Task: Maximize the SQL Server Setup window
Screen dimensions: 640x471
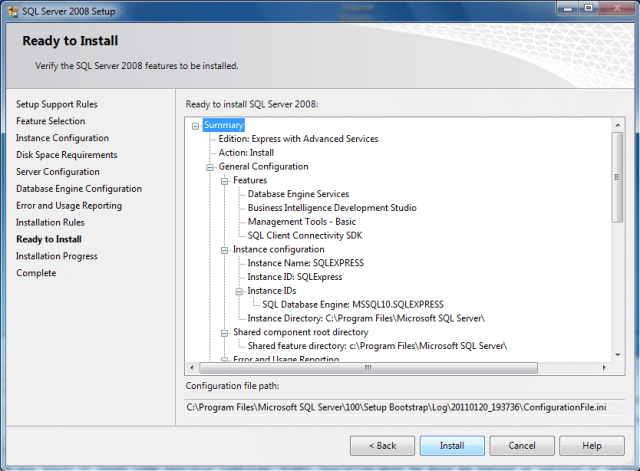Action: 588,8
